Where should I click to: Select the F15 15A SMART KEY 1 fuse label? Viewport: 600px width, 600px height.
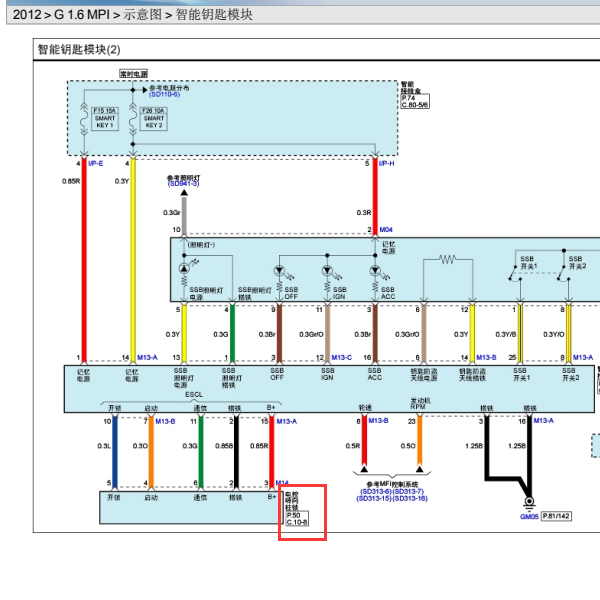point(105,119)
